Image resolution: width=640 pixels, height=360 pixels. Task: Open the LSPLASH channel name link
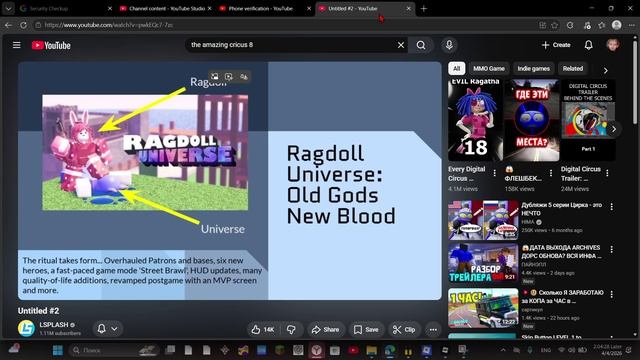(54, 325)
